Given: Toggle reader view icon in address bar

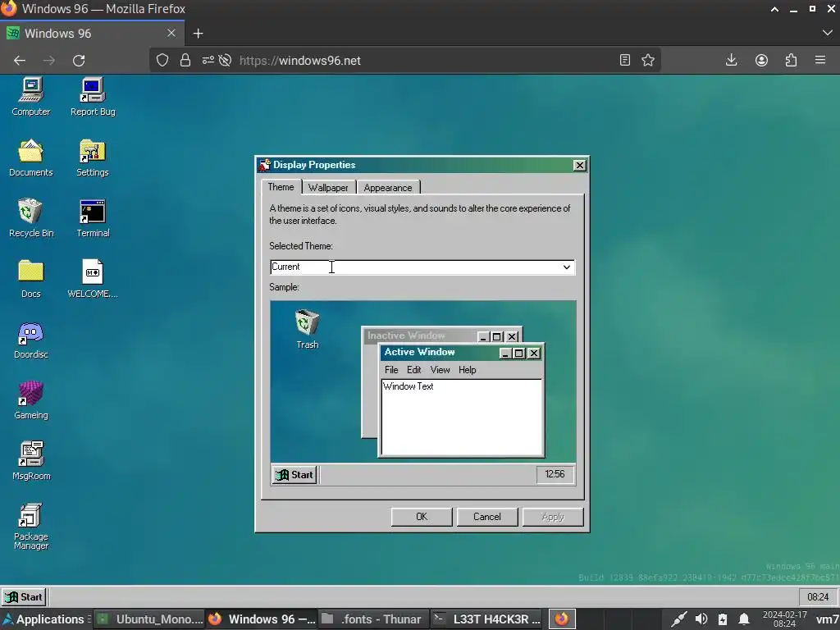Looking at the screenshot, I should pyautogui.click(x=624, y=60).
